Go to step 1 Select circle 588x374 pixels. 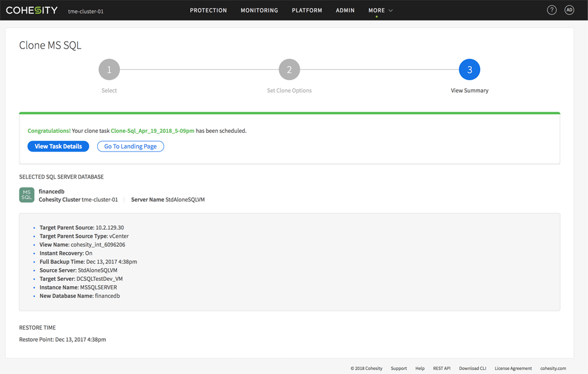pos(109,70)
